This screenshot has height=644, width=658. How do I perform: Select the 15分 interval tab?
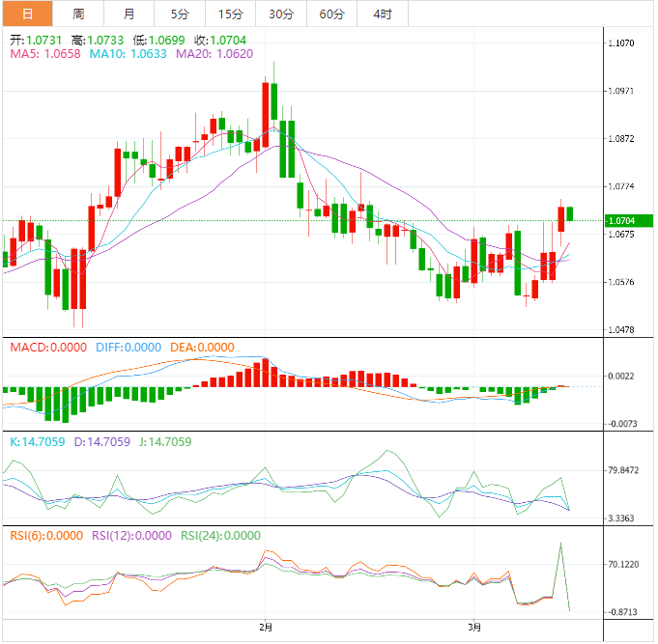coord(231,14)
